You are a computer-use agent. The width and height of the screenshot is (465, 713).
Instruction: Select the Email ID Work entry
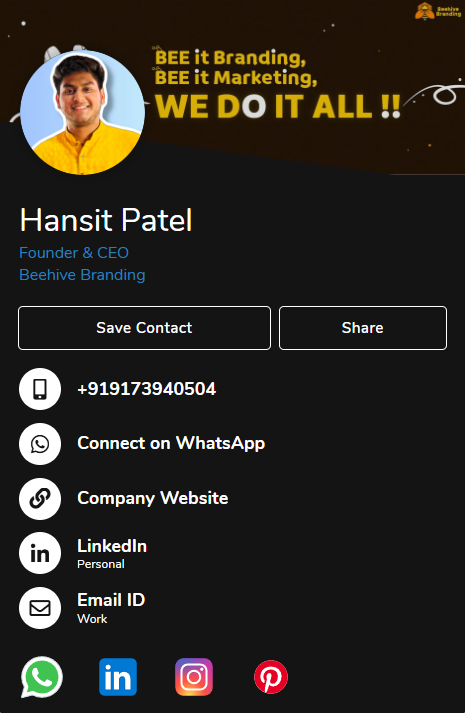click(x=111, y=608)
